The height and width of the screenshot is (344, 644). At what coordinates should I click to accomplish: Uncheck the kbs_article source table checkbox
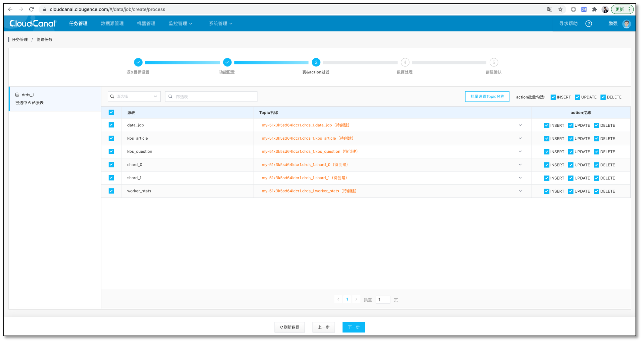(x=111, y=138)
